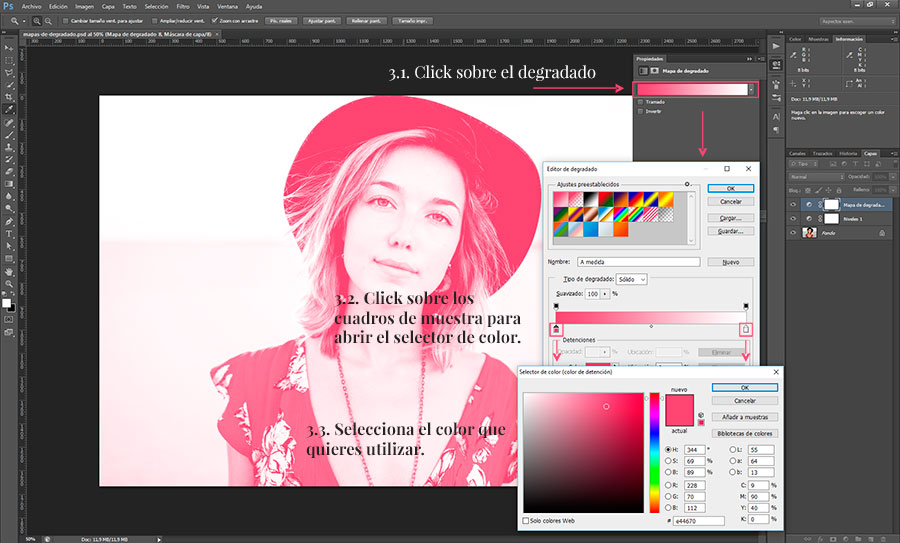Select the Rectangular Marquee tool
This screenshot has width=900, height=543.
coord(9,59)
